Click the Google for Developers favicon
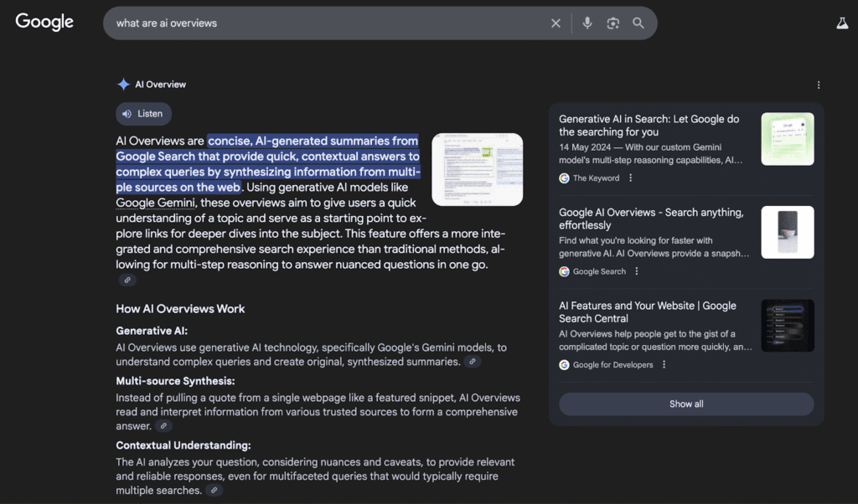The image size is (858, 504). (564, 365)
